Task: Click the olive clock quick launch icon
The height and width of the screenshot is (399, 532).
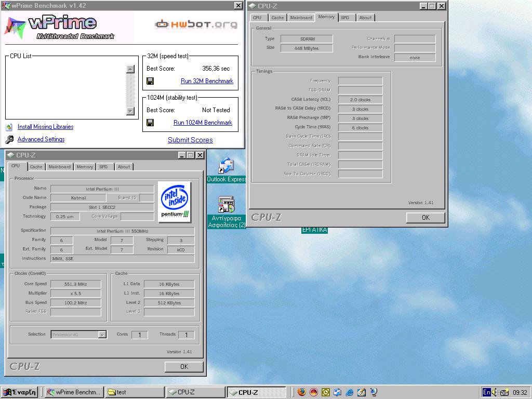Action: point(325,392)
